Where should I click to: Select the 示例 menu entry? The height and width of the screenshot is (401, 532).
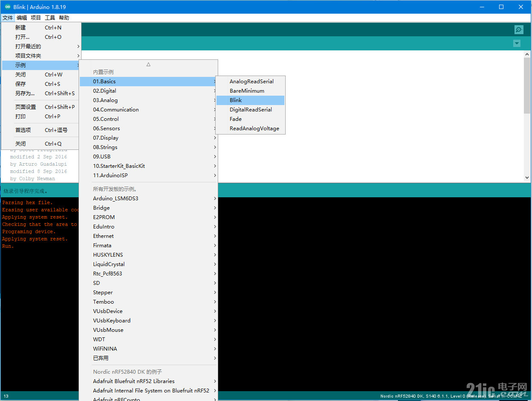(x=41, y=65)
